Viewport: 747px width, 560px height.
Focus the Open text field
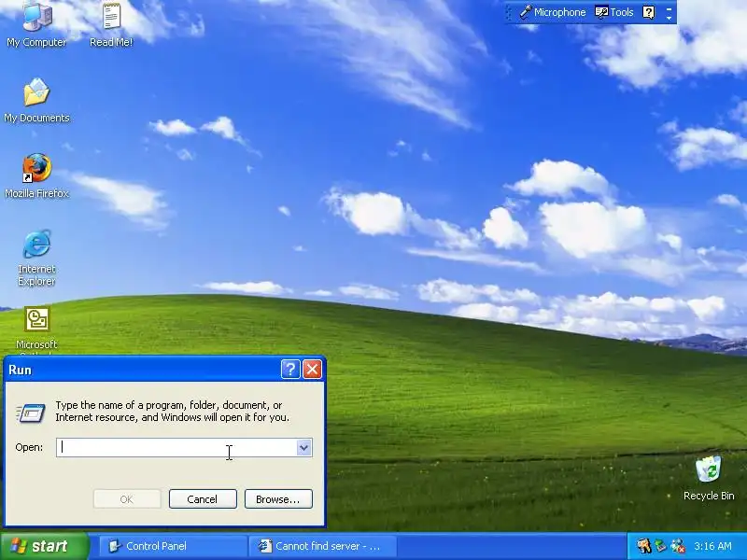pos(176,448)
